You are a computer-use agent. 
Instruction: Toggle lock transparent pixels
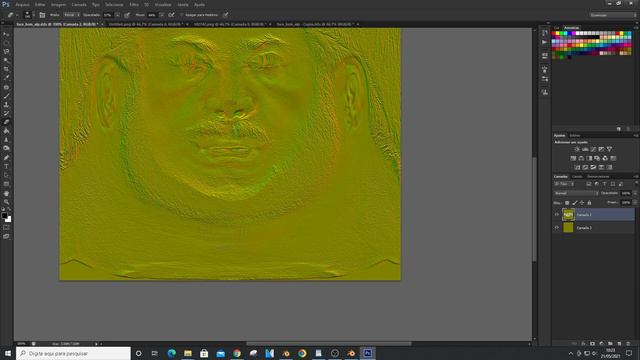pos(567,203)
